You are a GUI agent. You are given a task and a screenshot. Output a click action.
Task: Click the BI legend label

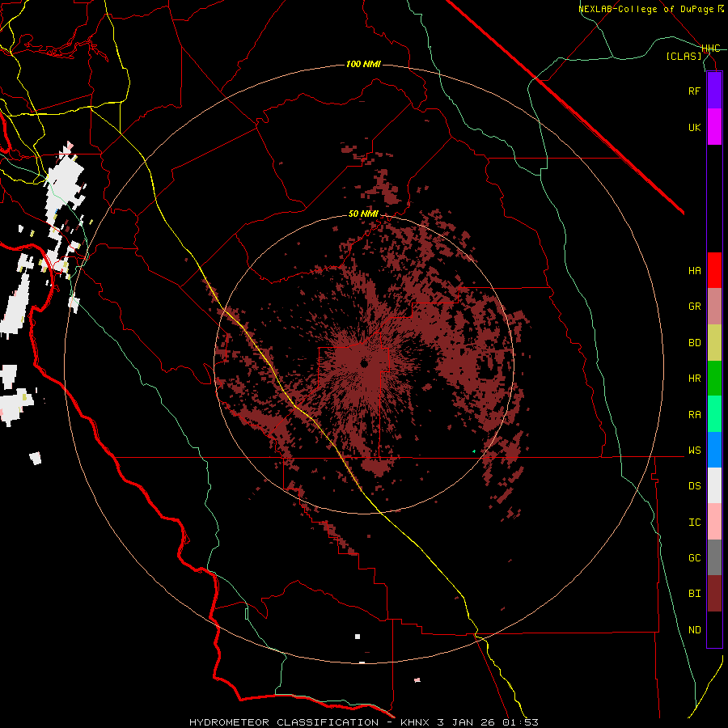[694, 594]
